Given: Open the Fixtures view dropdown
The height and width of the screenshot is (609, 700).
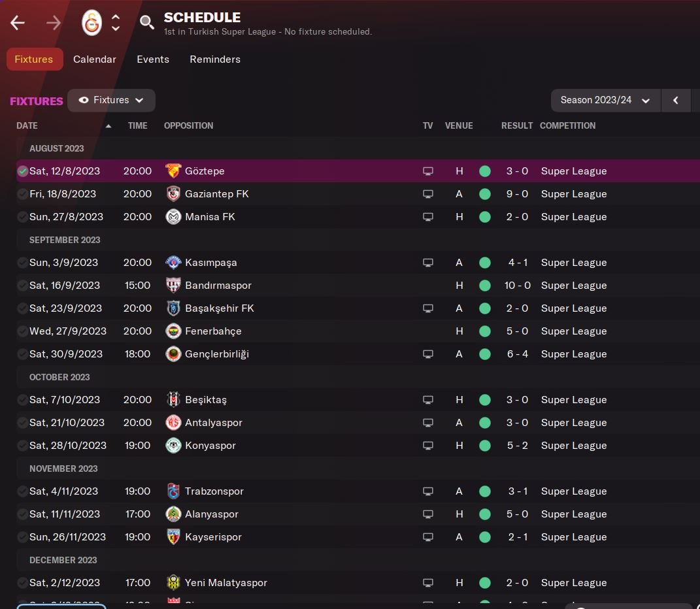Looking at the screenshot, I should [111, 101].
